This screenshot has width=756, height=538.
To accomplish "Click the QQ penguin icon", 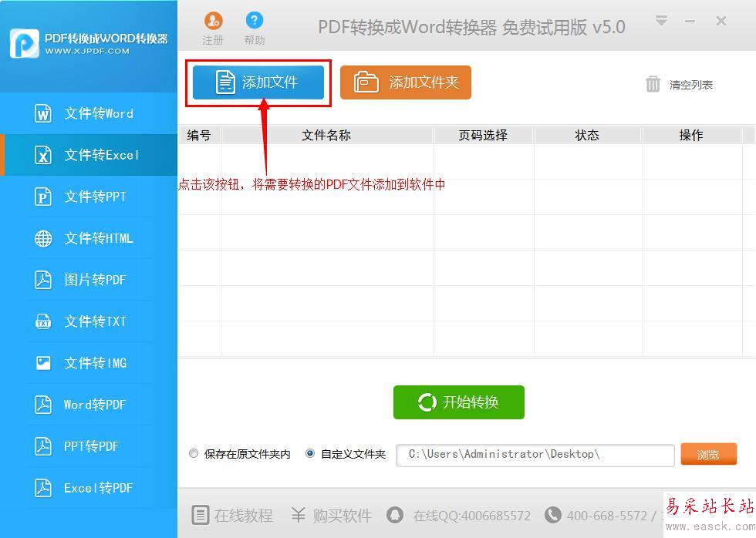I will coord(395,515).
